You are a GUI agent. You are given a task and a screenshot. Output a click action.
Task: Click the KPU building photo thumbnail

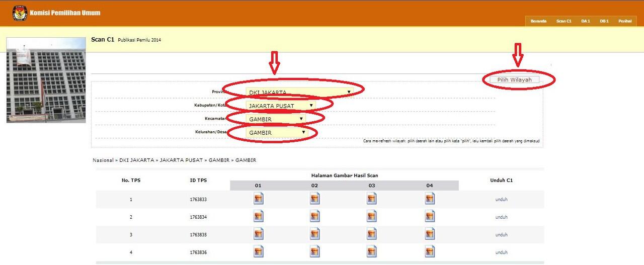(46, 80)
